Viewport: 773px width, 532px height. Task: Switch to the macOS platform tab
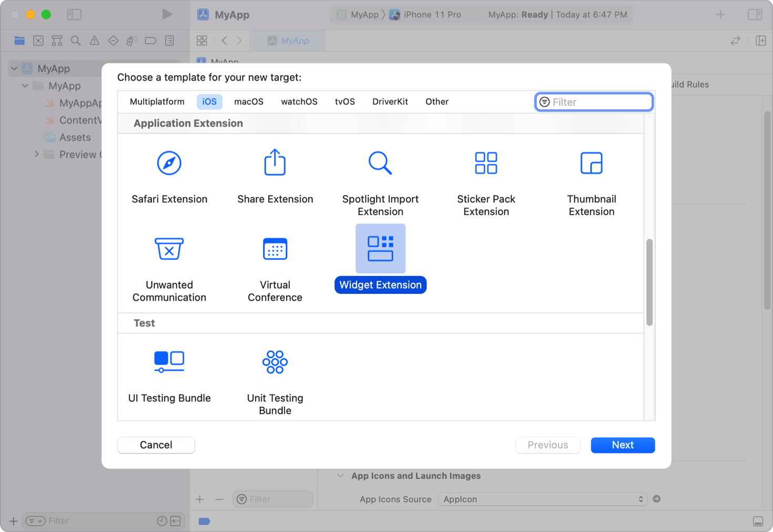(249, 101)
